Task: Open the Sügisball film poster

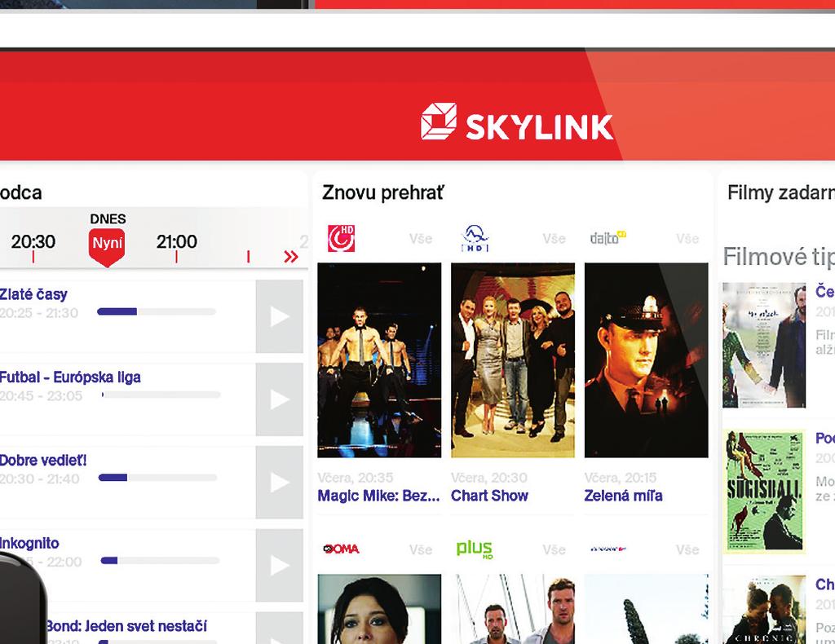Action: tap(764, 492)
